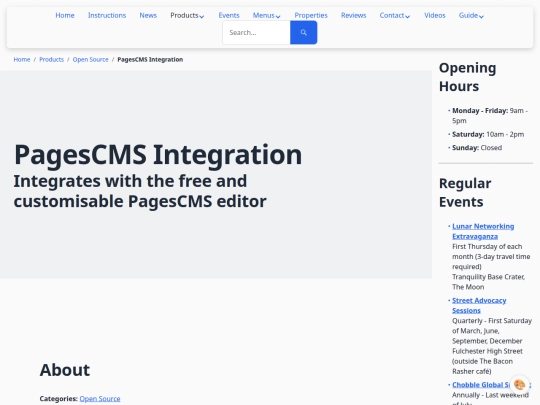Click the Opening Hours heading

pyautogui.click(x=468, y=77)
